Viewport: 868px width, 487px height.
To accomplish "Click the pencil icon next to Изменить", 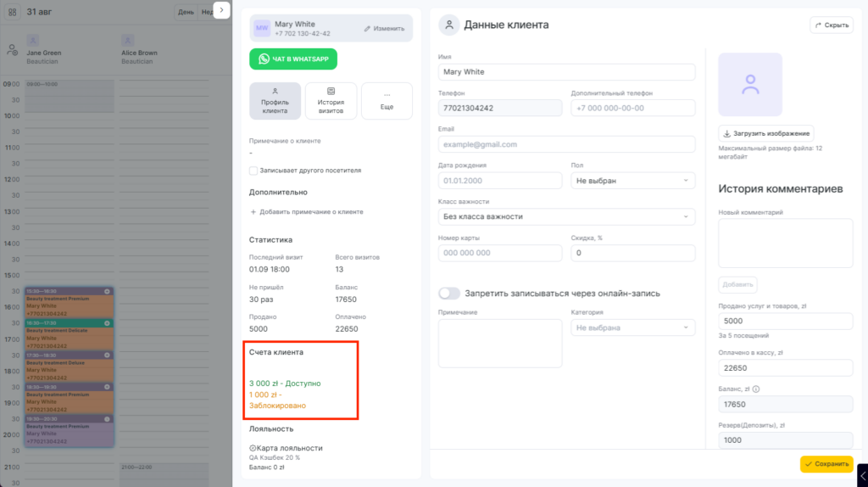I will click(367, 29).
